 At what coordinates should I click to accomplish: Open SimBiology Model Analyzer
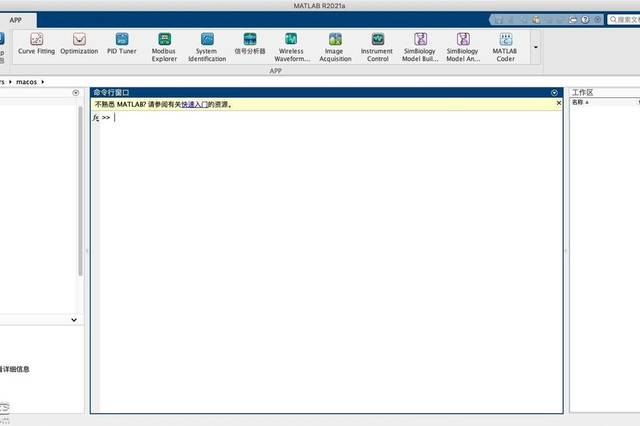(463, 47)
